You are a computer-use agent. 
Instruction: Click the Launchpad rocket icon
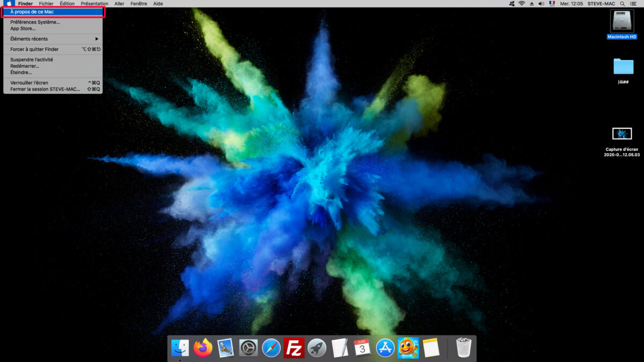pyautogui.click(x=317, y=348)
